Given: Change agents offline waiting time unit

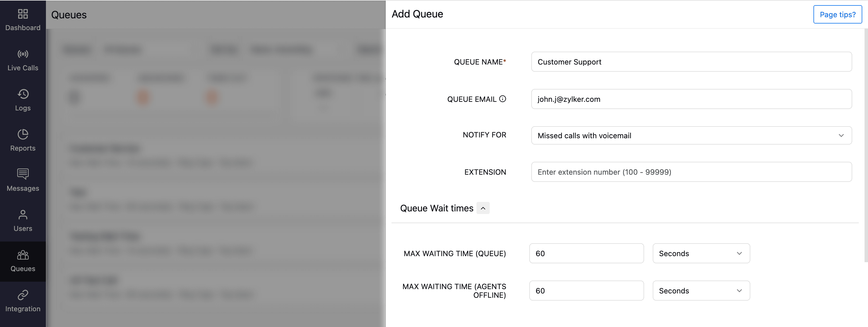Looking at the screenshot, I should pyautogui.click(x=701, y=291).
